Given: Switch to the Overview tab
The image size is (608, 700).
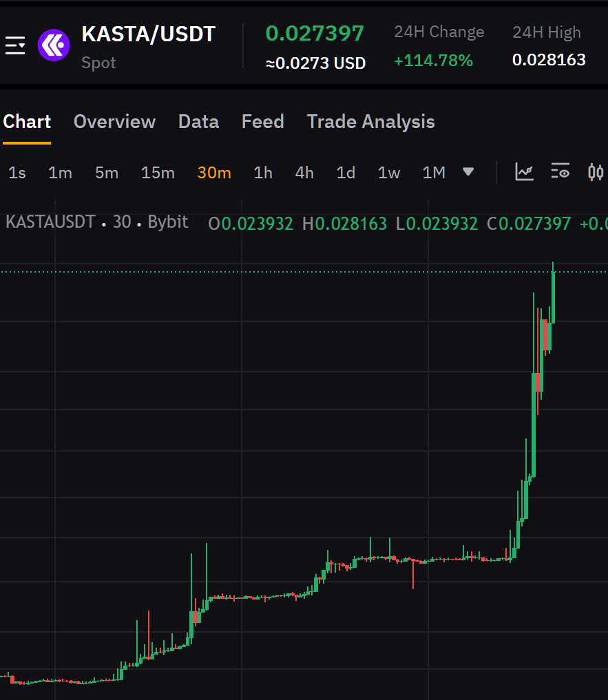Looking at the screenshot, I should [x=114, y=122].
